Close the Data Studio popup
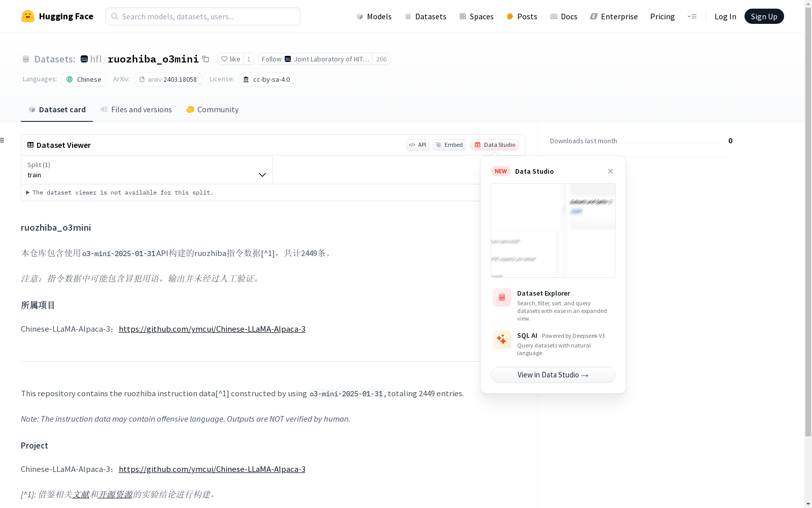The width and height of the screenshot is (812, 508). click(611, 171)
